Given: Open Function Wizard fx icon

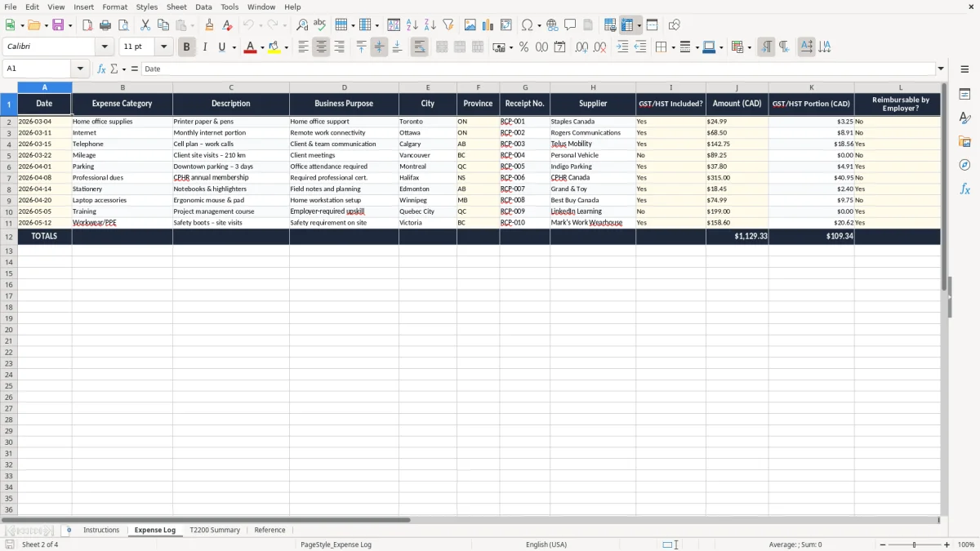Looking at the screenshot, I should tap(101, 69).
